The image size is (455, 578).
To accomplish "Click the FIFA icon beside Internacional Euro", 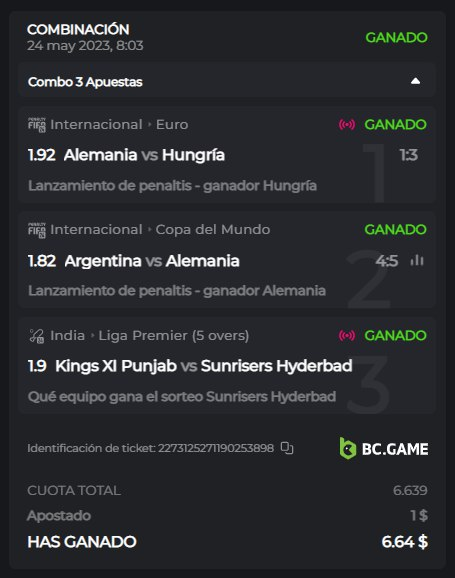I will coord(37,125).
